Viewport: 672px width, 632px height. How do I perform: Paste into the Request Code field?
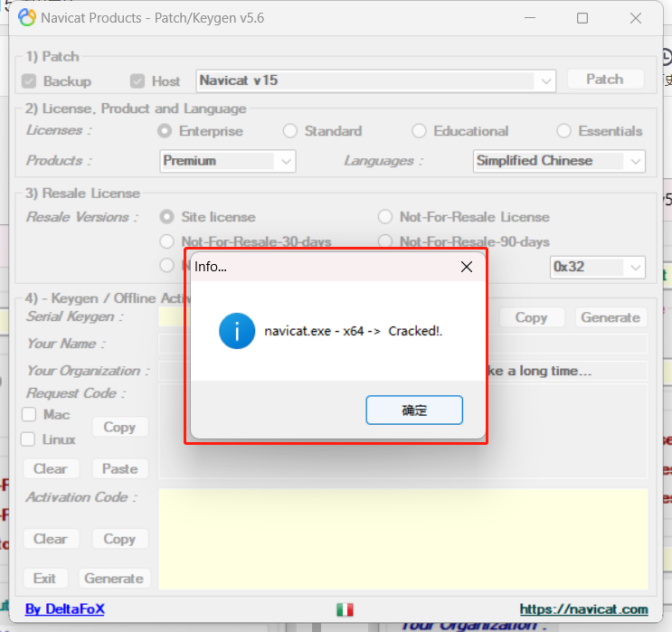click(120, 468)
